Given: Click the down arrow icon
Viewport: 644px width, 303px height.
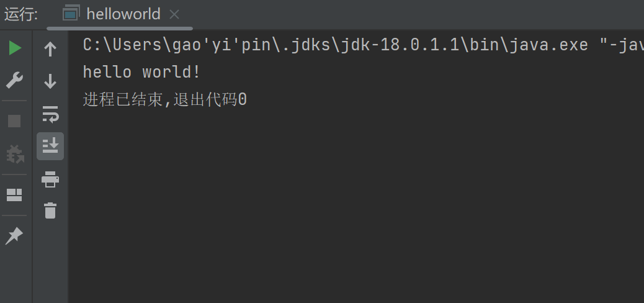Looking at the screenshot, I should [x=50, y=81].
